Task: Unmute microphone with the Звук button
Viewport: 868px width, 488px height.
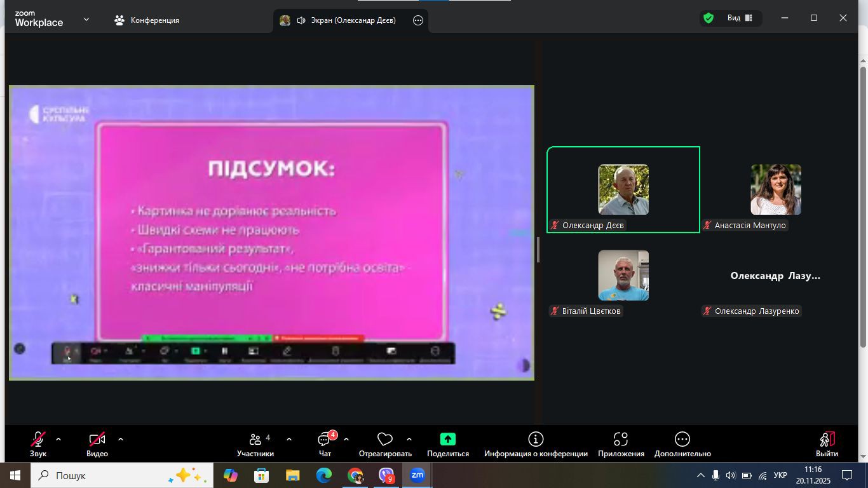Action: point(38,440)
